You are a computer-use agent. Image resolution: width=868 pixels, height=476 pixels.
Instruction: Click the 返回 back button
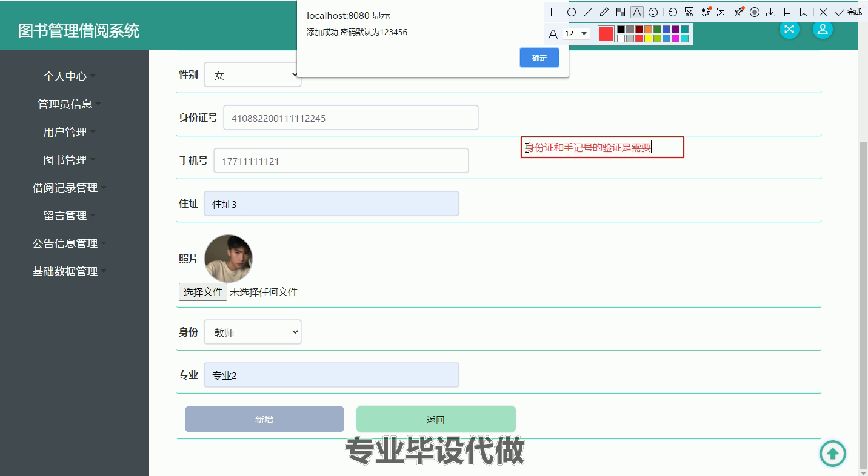coord(436,419)
